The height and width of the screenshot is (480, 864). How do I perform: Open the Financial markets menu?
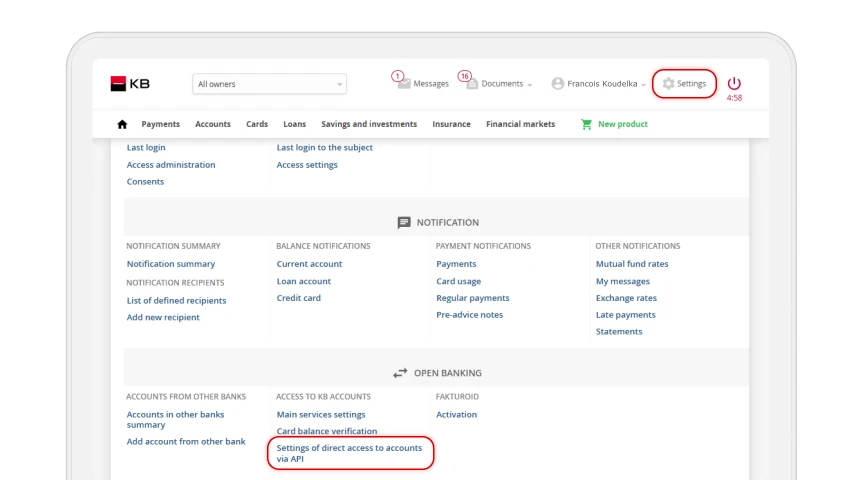pos(520,124)
